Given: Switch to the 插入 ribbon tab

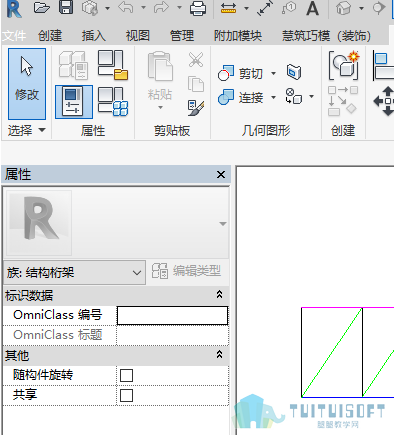Looking at the screenshot, I should pos(94,36).
